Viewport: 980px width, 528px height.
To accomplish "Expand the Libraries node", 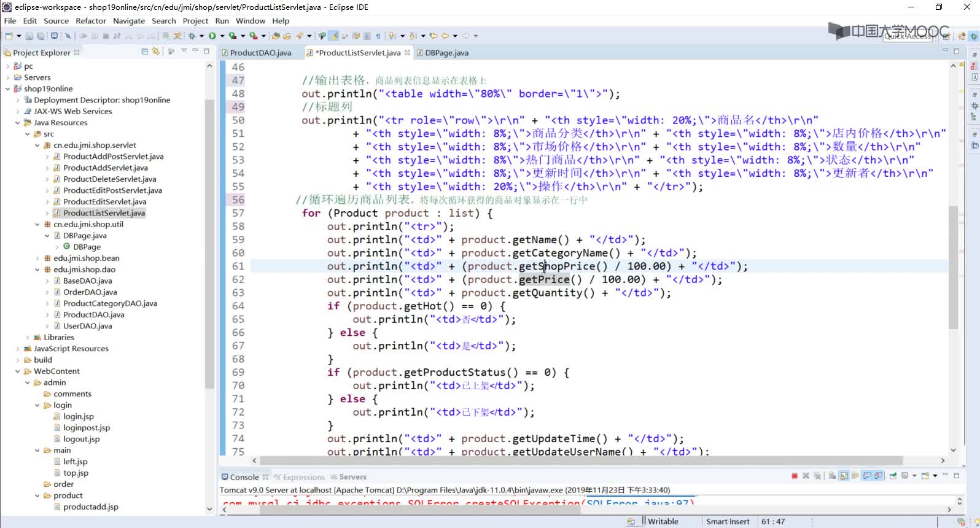I will coord(27,337).
